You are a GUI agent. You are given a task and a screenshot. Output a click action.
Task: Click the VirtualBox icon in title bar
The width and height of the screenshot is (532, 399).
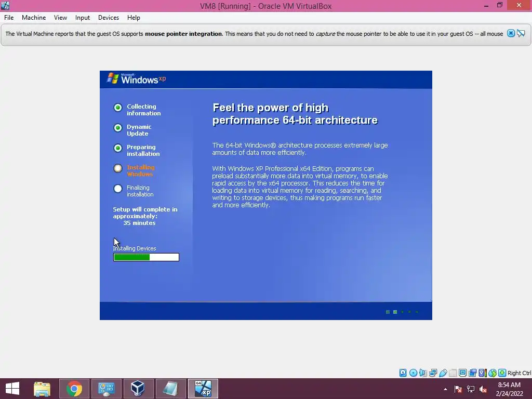click(x=5, y=6)
